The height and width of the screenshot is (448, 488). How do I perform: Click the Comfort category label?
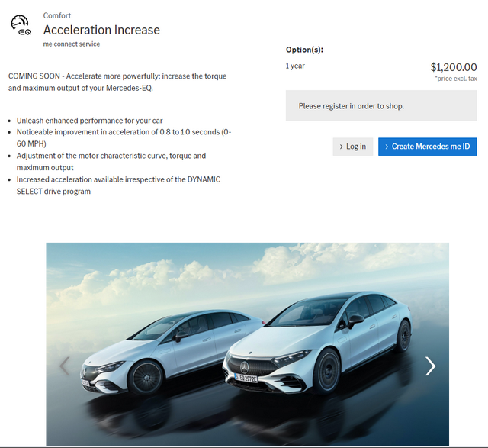(57, 15)
